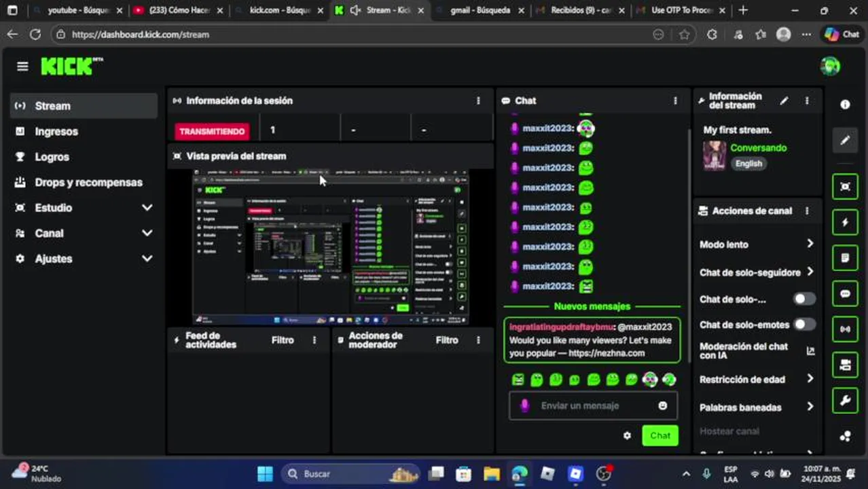Pick the first quick emote in the row
This screenshot has width=868, height=489.
click(x=518, y=380)
